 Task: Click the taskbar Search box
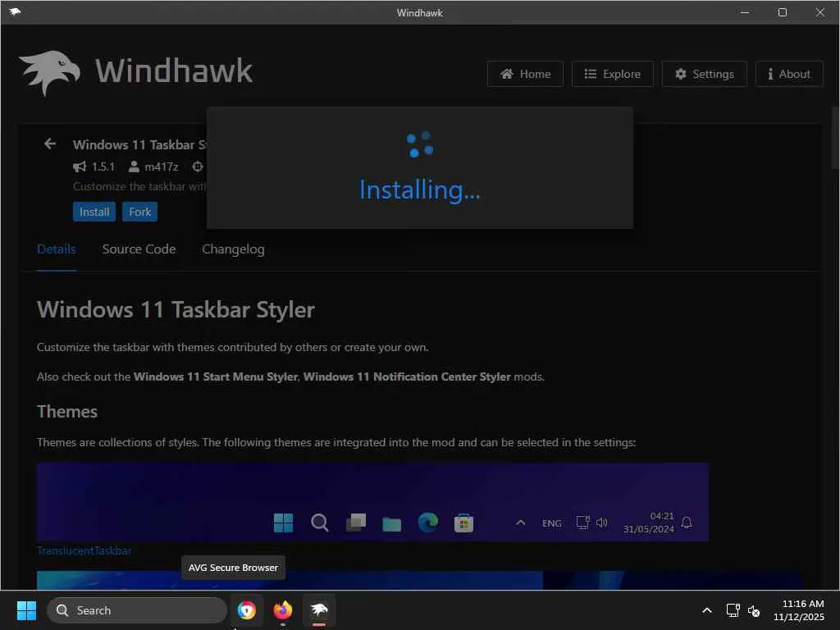coord(137,610)
